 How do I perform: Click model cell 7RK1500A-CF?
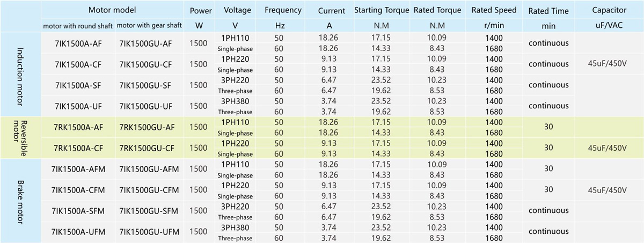point(79,148)
